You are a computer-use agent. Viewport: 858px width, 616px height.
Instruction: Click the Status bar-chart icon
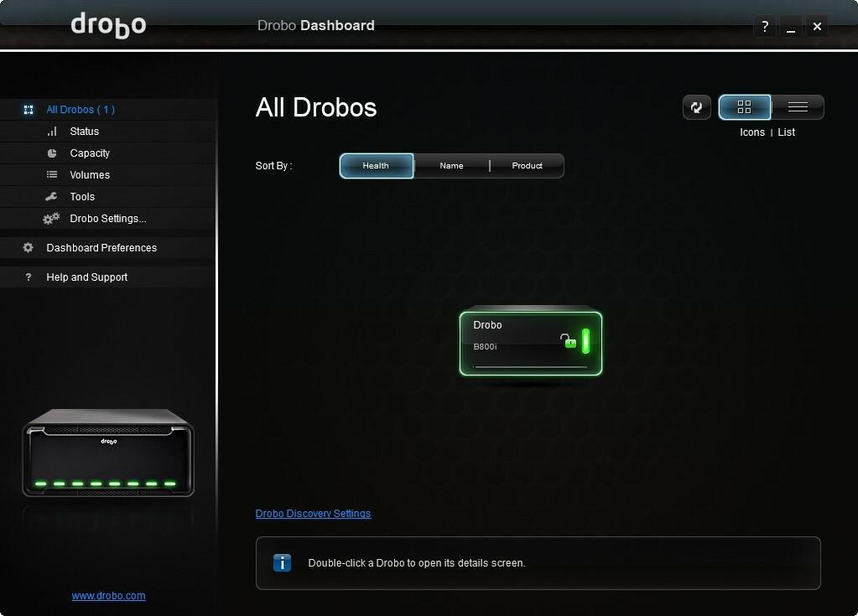point(52,132)
